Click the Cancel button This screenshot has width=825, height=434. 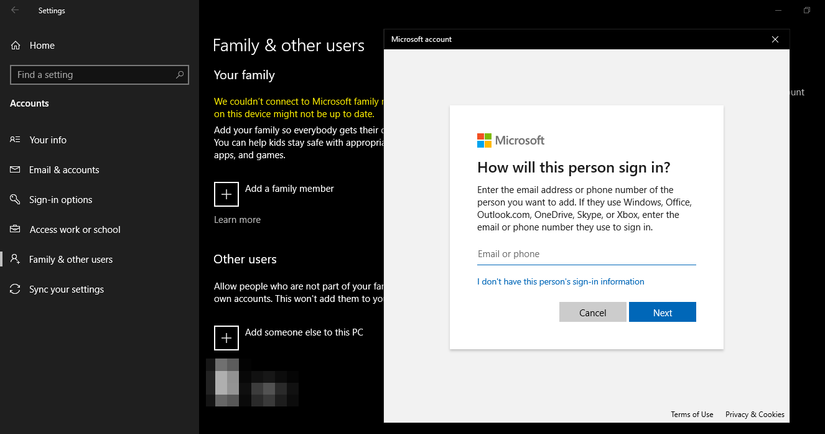coord(592,312)
